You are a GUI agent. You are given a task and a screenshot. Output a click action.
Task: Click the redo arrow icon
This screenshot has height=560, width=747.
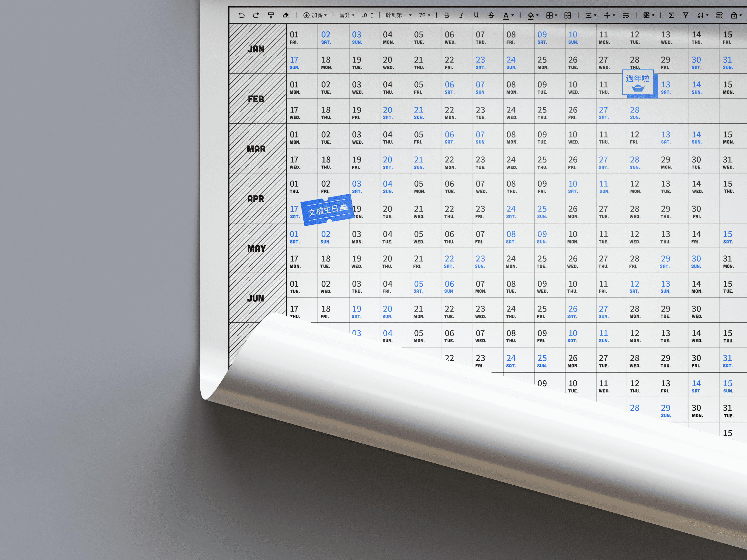(x=256, y=15)
